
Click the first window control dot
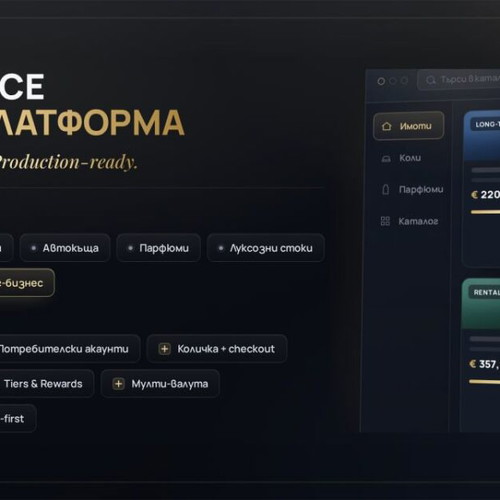[x=381, y=81]
